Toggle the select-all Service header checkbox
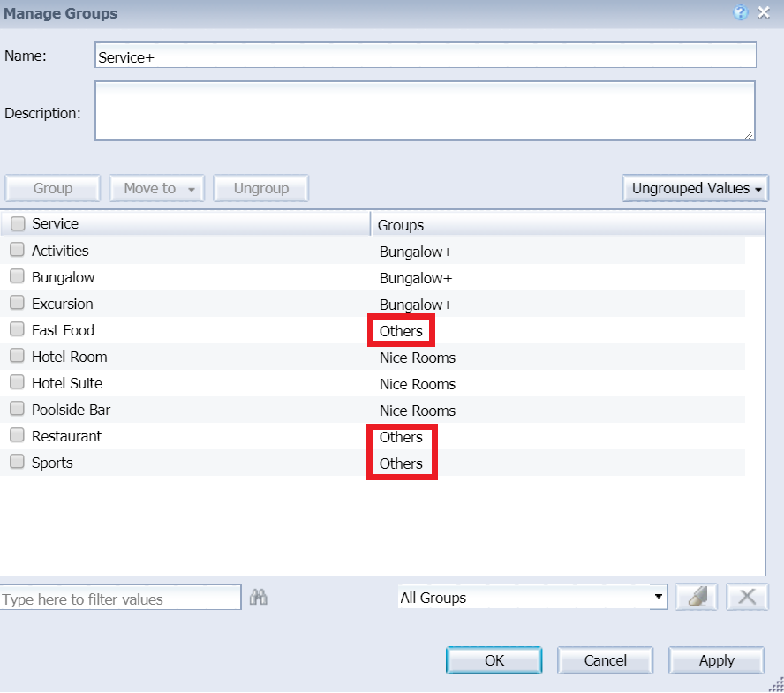 click(18, 224)
